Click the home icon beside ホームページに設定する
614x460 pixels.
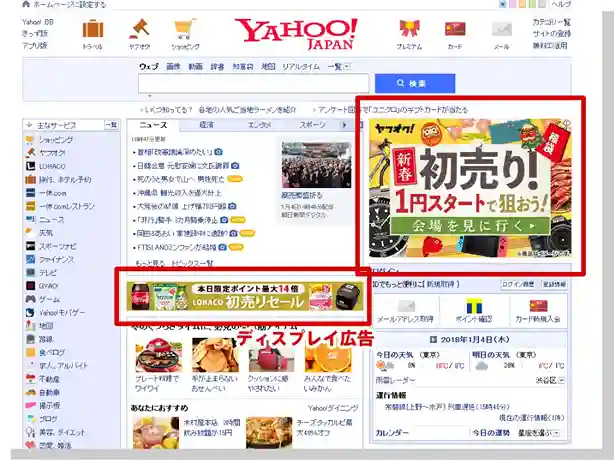(x=26, y=4)
